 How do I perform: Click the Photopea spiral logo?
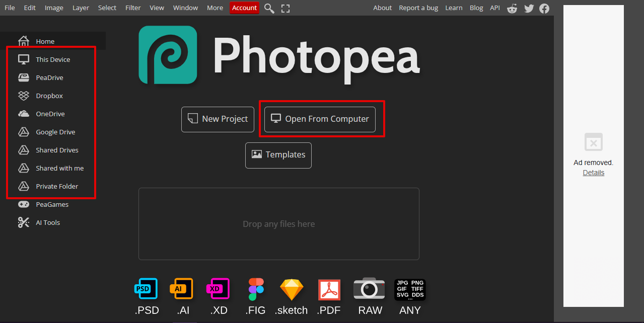[168, 55]
